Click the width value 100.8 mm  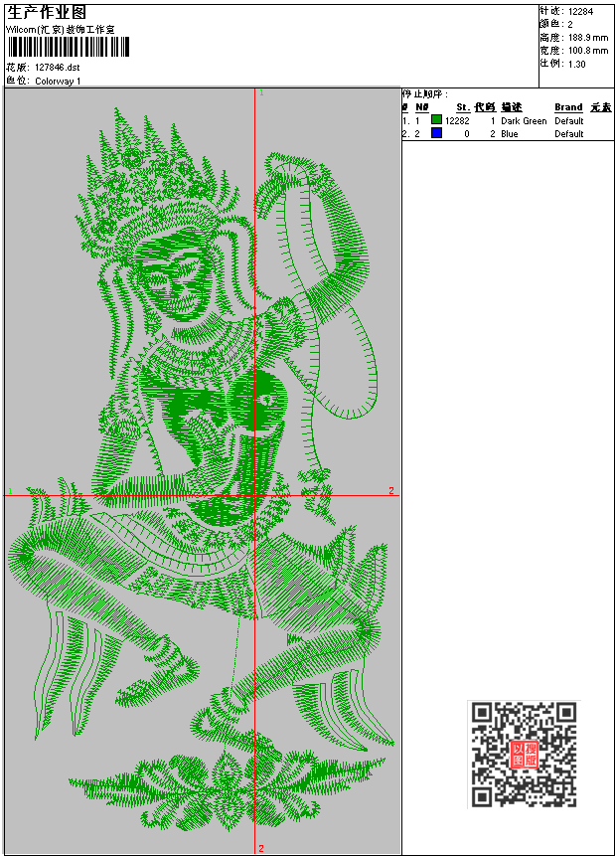[x=588, y=51]
